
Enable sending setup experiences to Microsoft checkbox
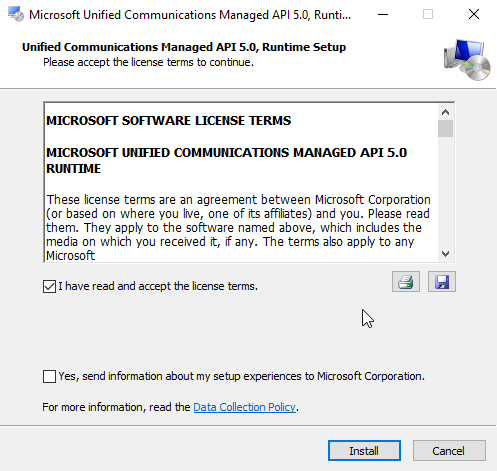49,376
